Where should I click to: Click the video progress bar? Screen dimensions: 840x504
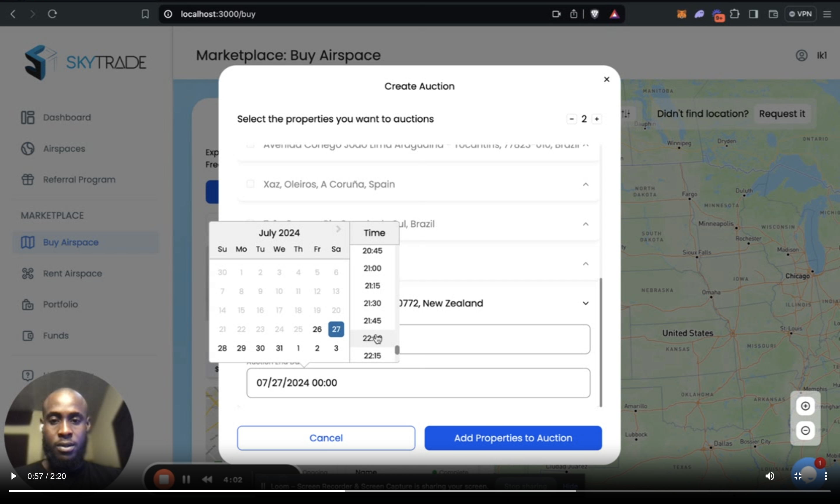coord(419,491)
